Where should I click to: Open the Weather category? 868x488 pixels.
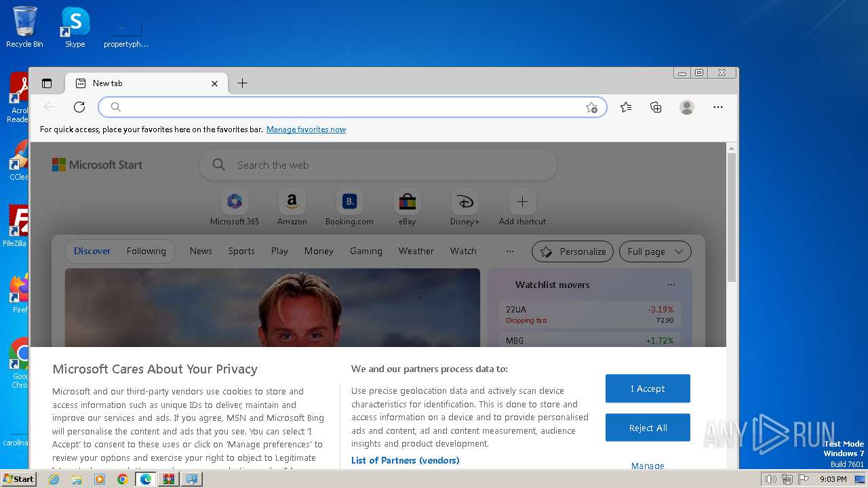click(x=416, y=251)
